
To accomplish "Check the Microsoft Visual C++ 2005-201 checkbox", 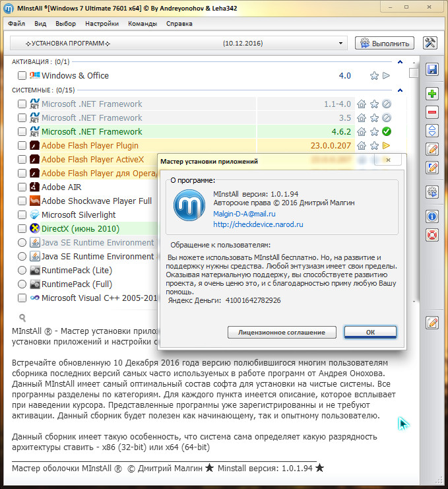I will tap(22, 298).
